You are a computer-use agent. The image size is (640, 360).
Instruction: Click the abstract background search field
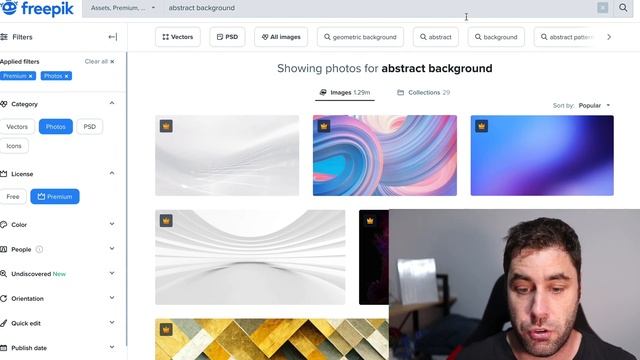click(380, 8)
